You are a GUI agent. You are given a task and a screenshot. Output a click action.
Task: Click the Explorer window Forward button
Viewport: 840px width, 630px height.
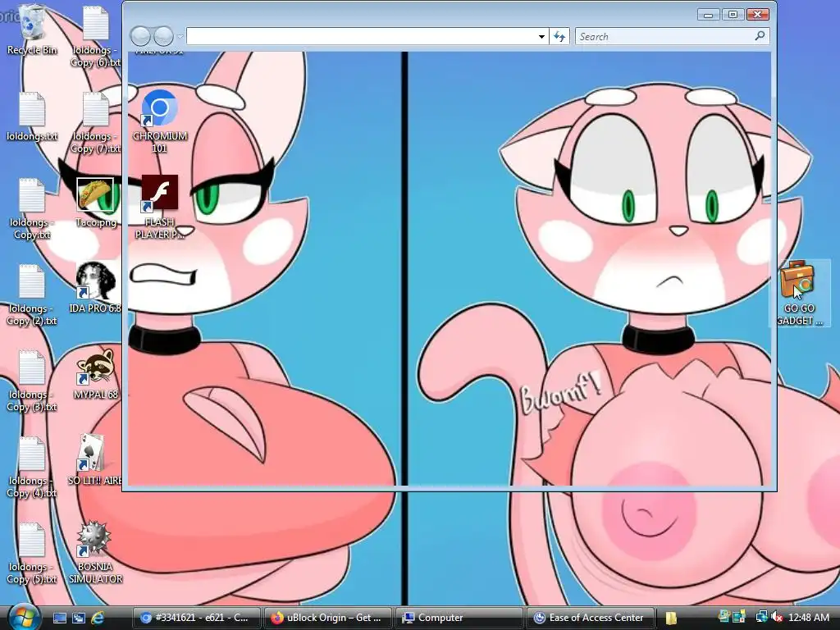pos(163,36)
